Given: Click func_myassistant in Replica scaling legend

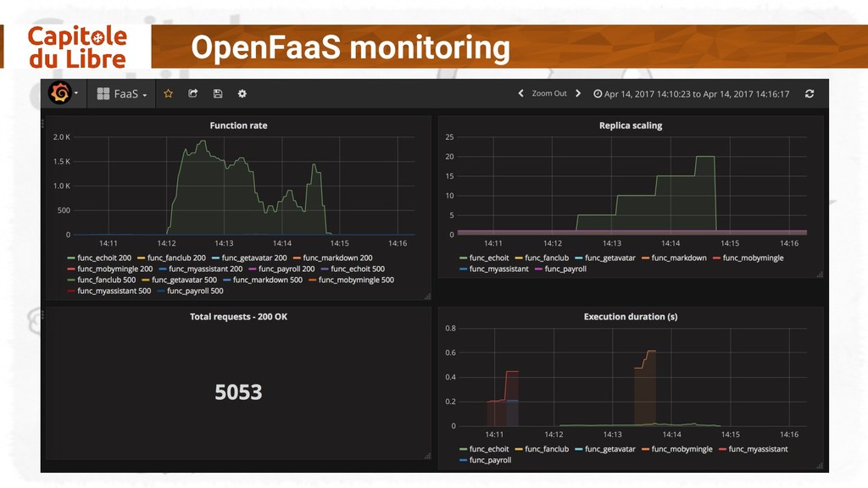Looking at the screenshot, I should (498, 269).
